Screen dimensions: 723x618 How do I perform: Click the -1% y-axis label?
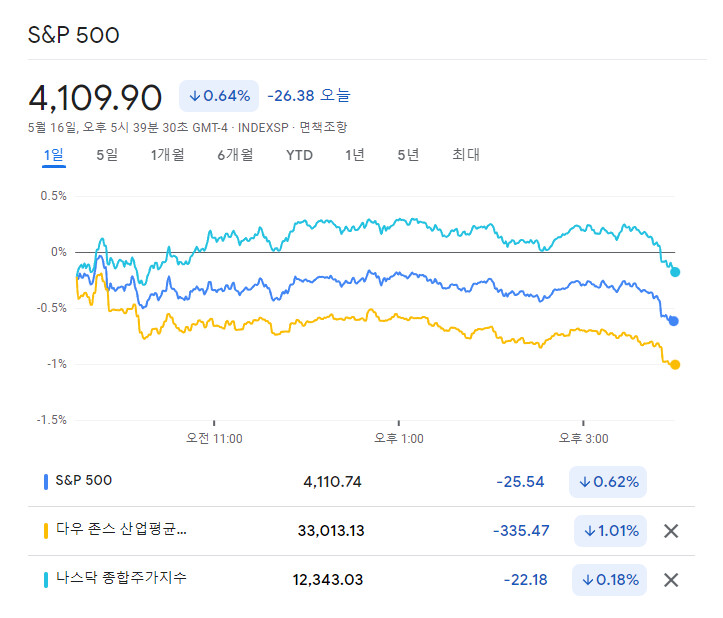click(x=57, y=364)
